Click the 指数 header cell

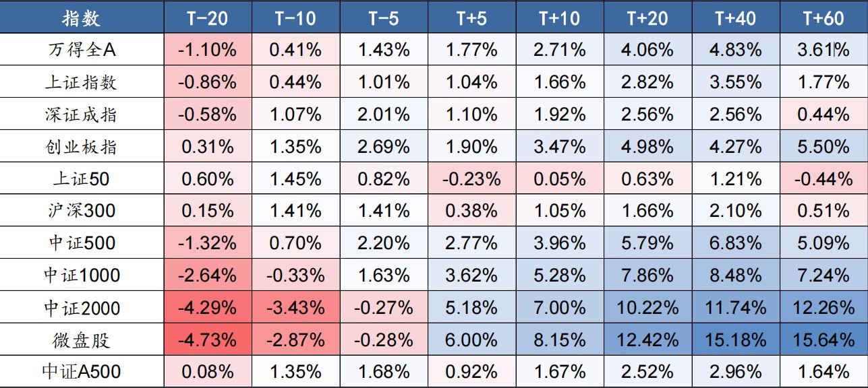[x=82, y=18]
